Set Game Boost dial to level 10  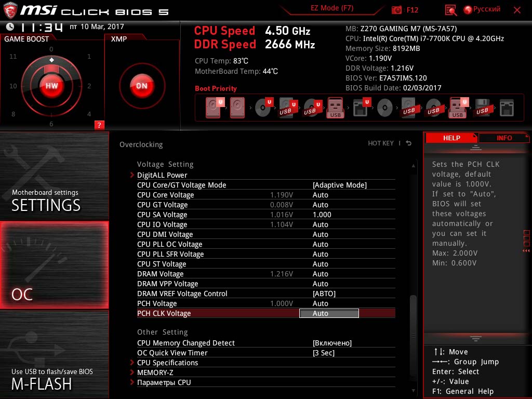point(13,86)
